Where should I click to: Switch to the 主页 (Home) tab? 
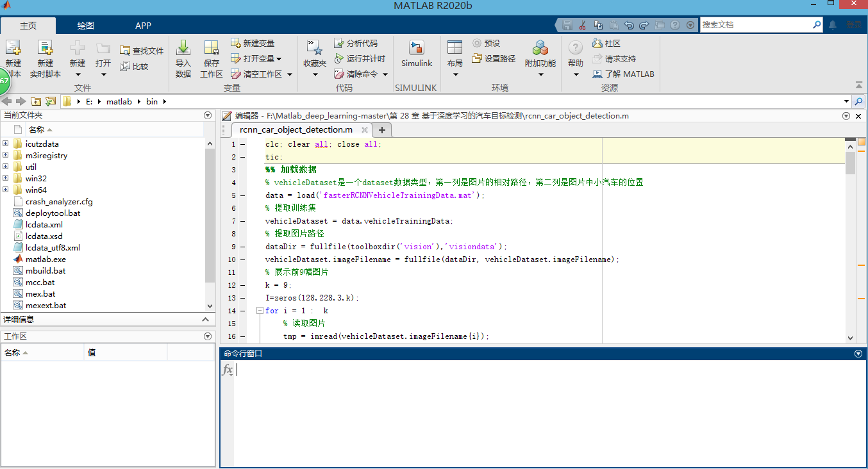tap(28, 26)
